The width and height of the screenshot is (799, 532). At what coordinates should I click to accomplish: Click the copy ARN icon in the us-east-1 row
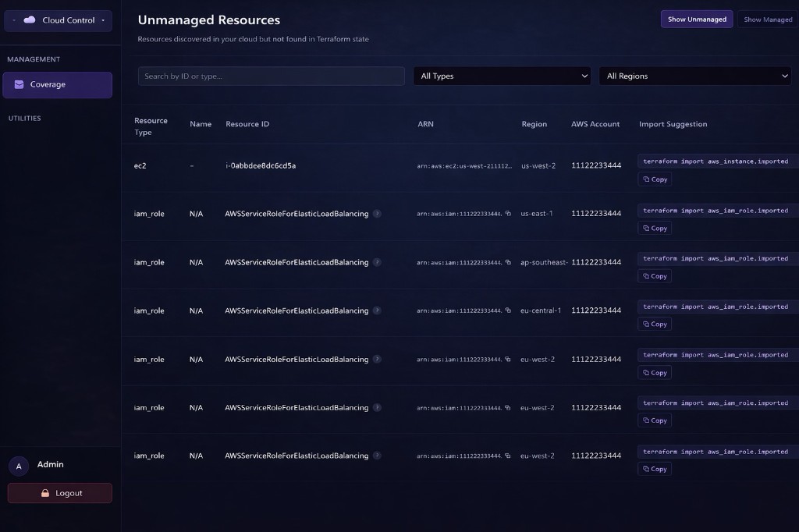point(508,214)
